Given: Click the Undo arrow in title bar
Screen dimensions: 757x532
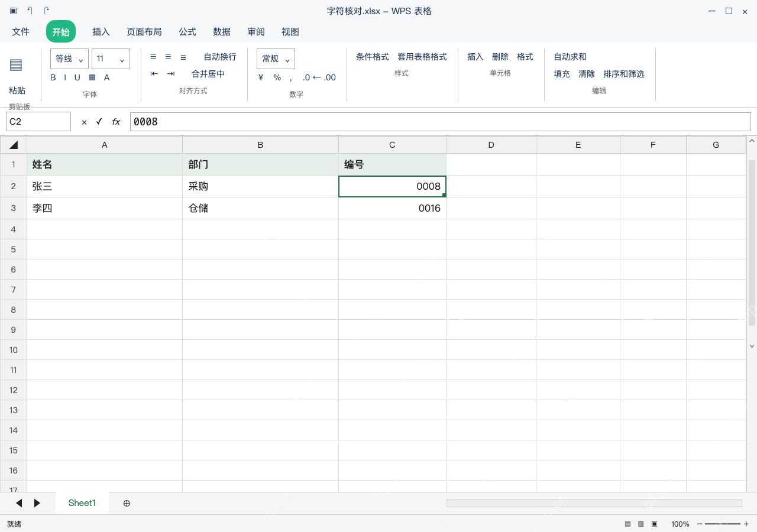Looking at the screenshot, I should coord(30,11).
